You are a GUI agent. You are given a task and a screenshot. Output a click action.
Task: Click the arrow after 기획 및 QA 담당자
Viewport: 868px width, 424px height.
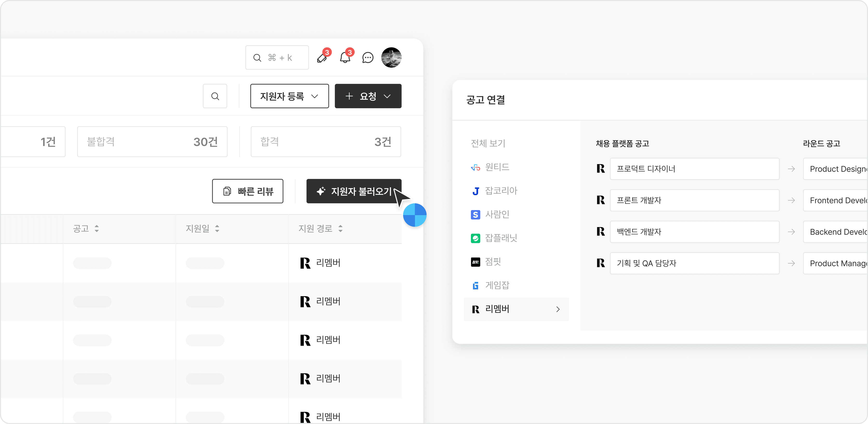(791, 263)
